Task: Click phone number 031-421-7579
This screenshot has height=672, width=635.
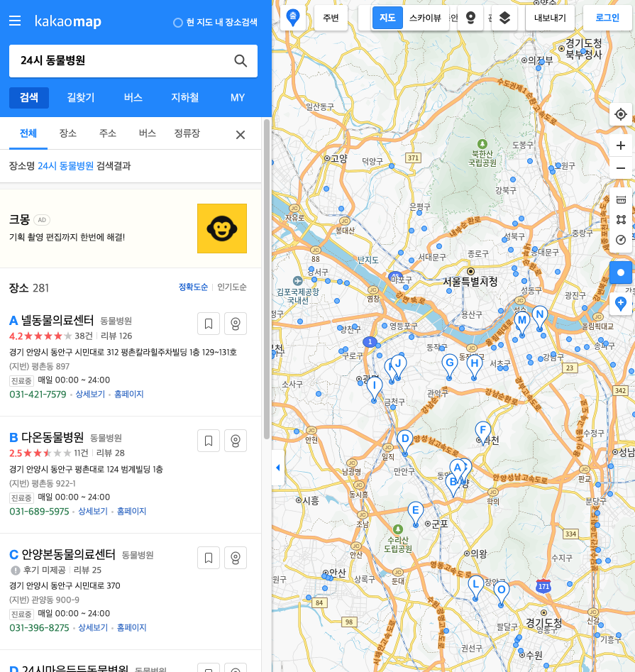Action: (38, 395)
